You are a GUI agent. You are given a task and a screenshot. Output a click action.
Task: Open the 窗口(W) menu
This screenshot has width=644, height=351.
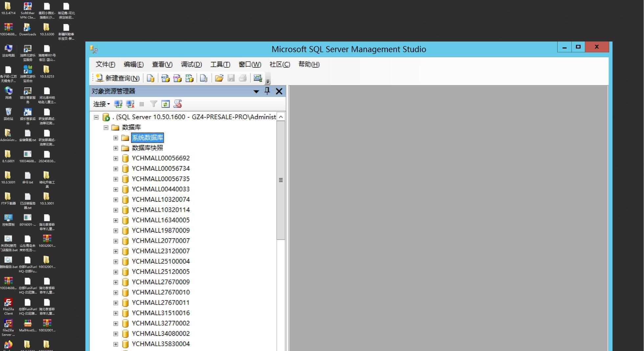[250, 64]
